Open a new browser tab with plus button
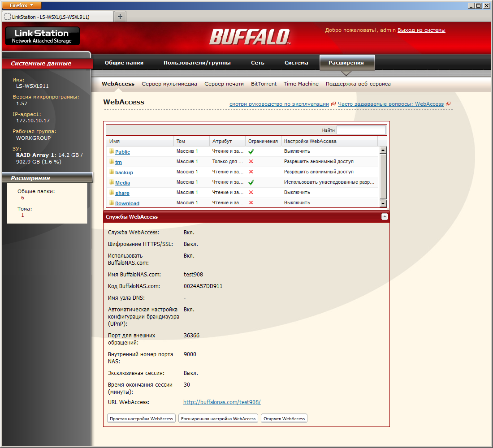 pos(120,17)
